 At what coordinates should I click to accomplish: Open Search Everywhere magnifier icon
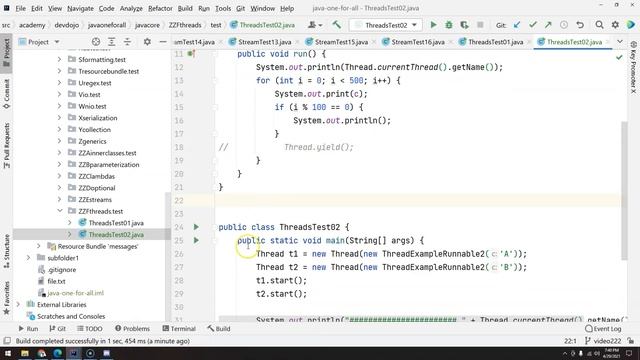pos(599,25)
